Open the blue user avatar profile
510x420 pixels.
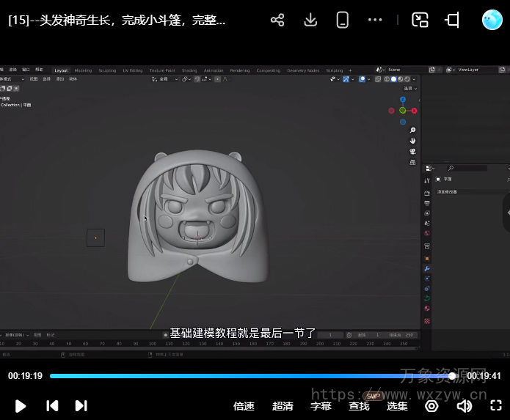point(492,20)
